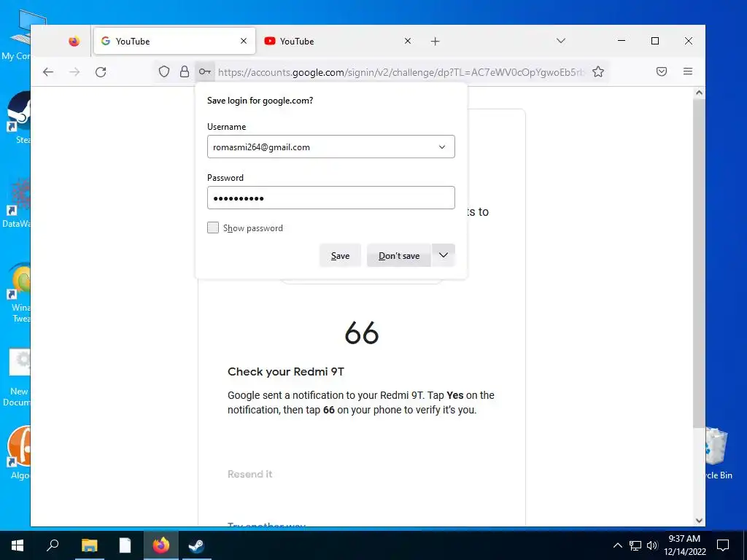The width and height of the screenshot is (747, 560).
Task: Switch to the Google sign-in tab
Action: [x=174, y=42]
